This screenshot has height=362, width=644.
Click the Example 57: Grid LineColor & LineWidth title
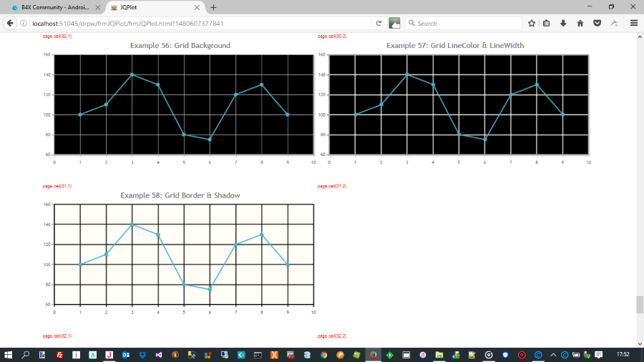(x=455, y=46)
